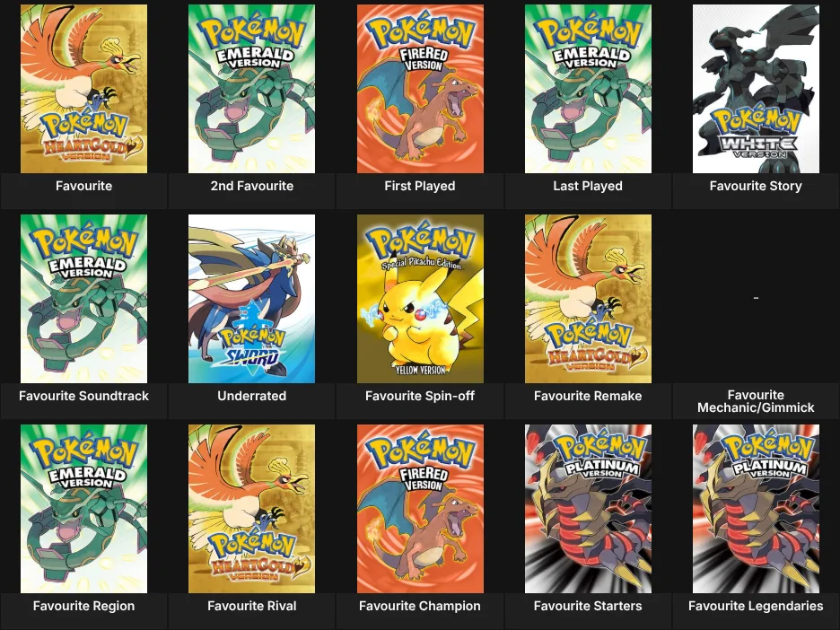Select the "First Played" caption

pos(420,186)
